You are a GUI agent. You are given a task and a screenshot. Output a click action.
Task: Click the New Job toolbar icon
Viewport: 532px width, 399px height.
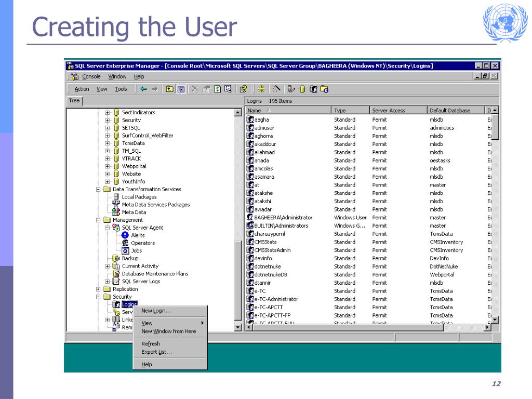click(x=324, y=89)
